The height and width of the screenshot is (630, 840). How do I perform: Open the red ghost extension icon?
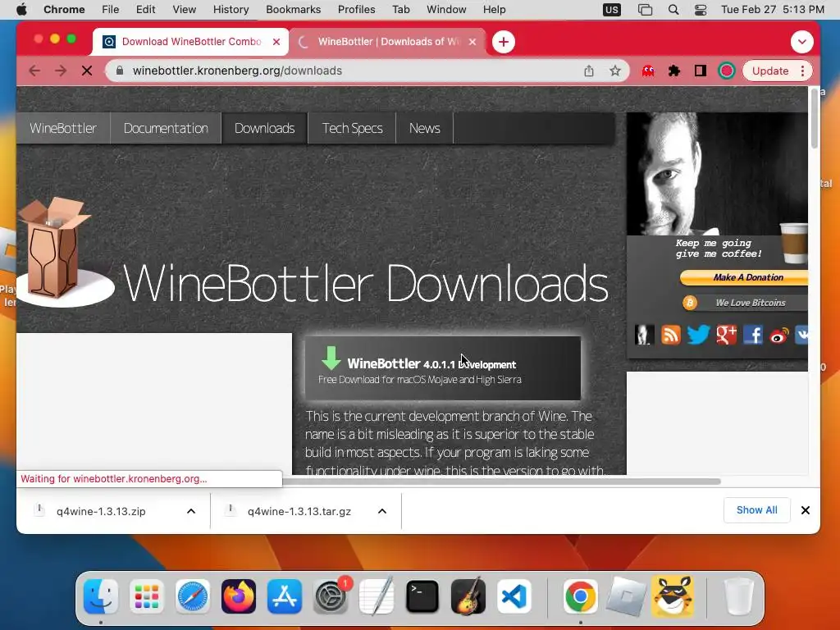(x=648, y=71)
